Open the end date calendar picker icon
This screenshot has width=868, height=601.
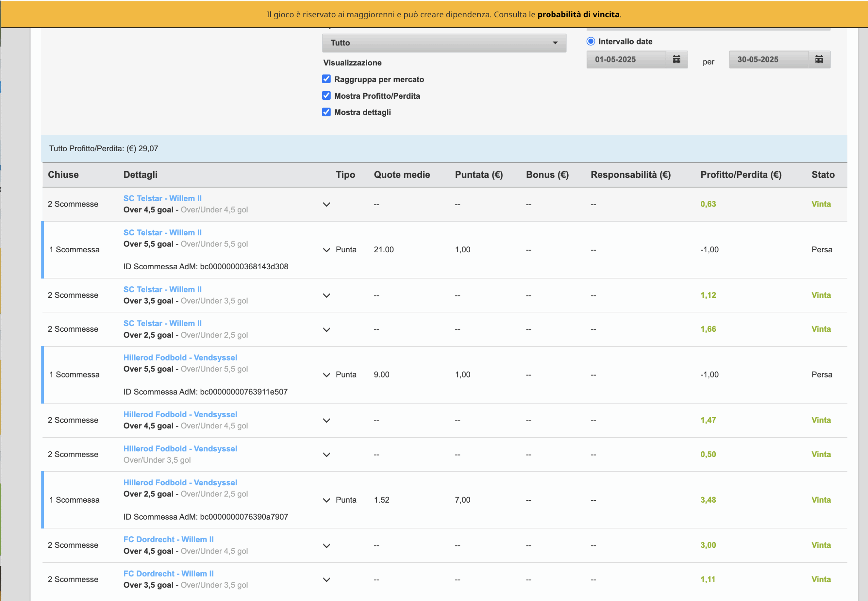(x=819, y=59)
